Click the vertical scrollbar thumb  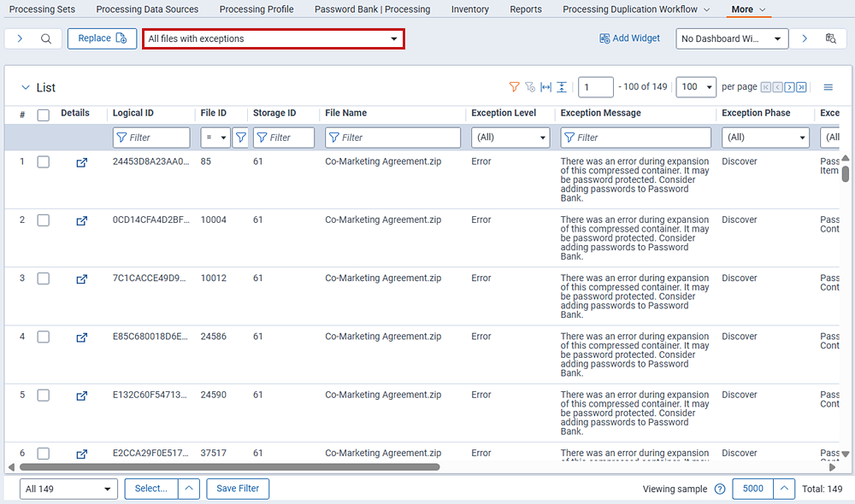846,173
